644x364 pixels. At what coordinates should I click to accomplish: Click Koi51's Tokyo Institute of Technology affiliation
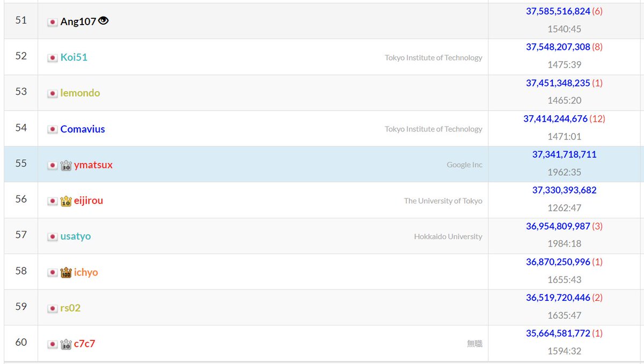pyautogui.click(x=434, y=58)
